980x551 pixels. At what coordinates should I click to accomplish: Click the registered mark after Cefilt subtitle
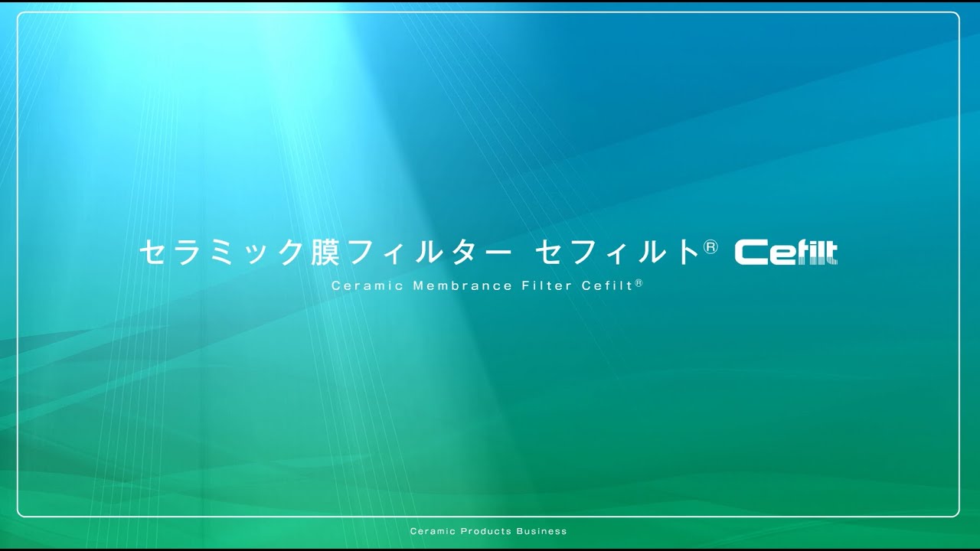click(x=639, y=283)
